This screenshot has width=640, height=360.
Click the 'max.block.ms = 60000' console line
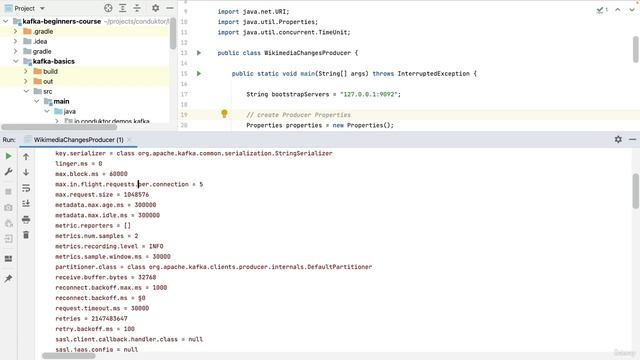[91, 174]
